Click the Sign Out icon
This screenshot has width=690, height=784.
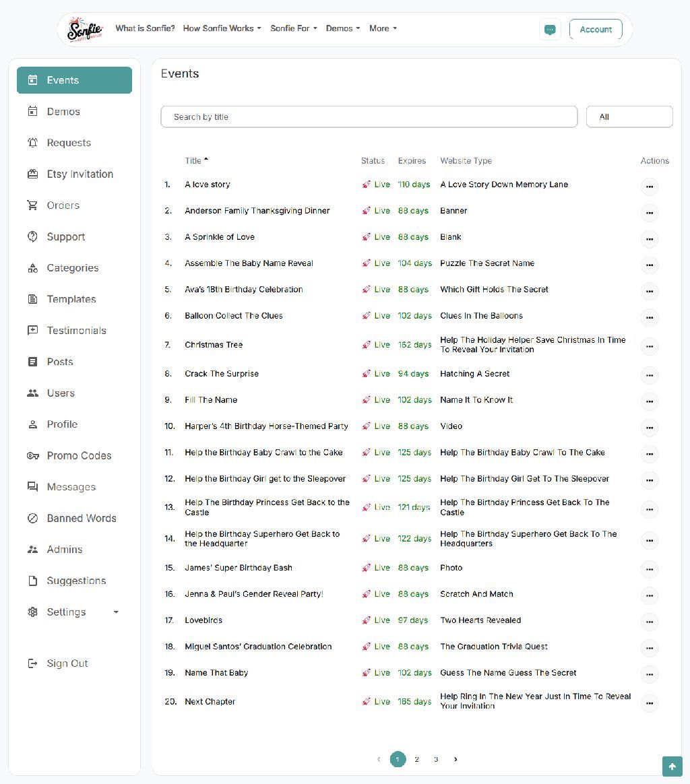click(32, 663)
